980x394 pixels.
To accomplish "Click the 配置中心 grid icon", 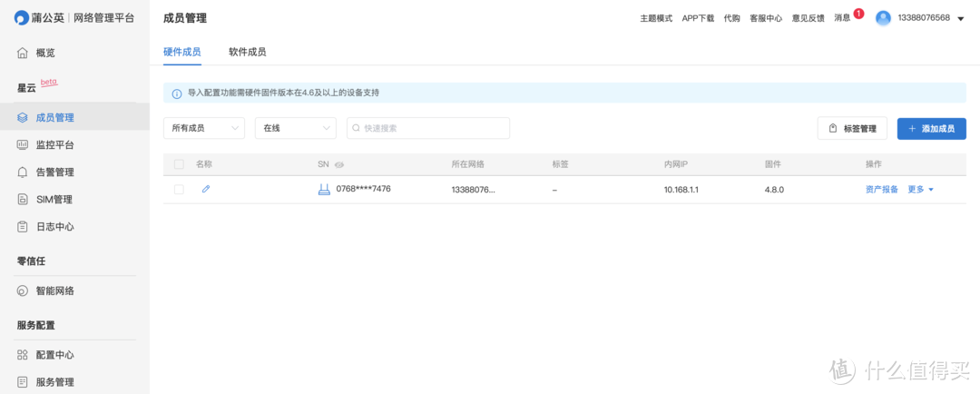I will [x=23, y=355].
